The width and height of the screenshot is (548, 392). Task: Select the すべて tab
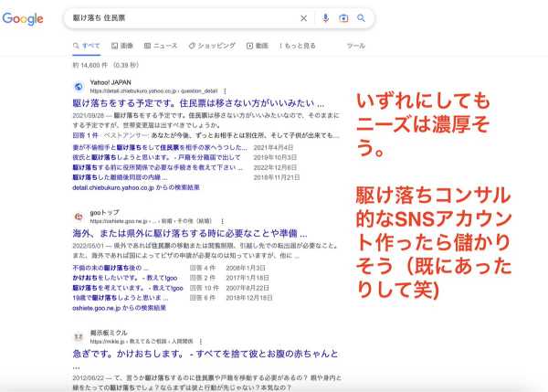pos(87,46)
